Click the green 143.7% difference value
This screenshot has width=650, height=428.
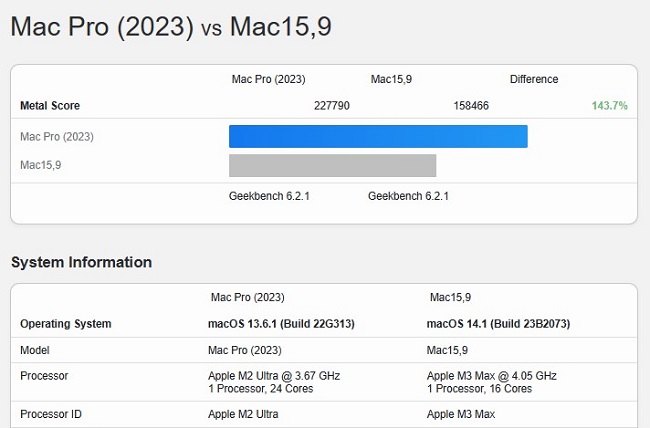point(608,105)
